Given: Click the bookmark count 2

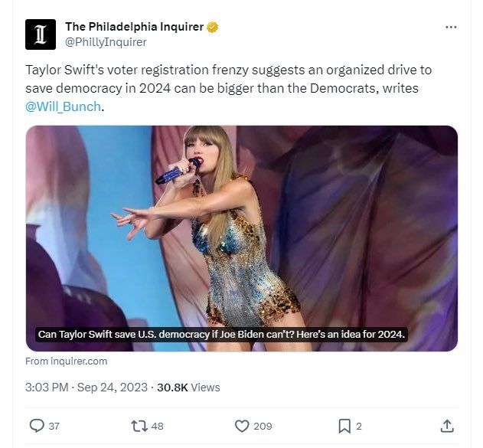Looking at the screenshot, I should [x=359, y=426].
